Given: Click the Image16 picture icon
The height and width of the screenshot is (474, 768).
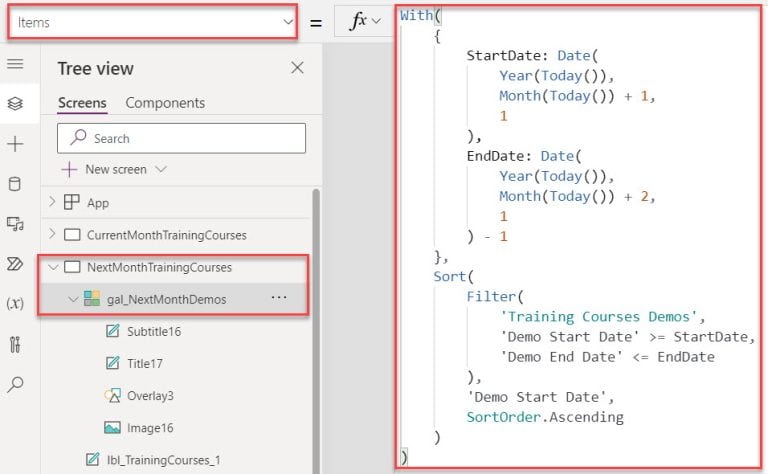Looking at the screenshot, I should pyautogui.click(x=113, y=427).
